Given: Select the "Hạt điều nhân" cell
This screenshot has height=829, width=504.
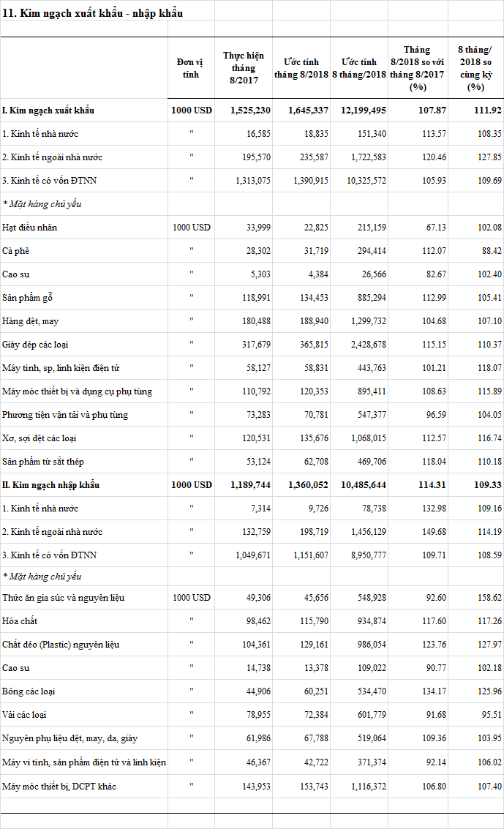Looking at the screenshot, I should click(29, 228).
